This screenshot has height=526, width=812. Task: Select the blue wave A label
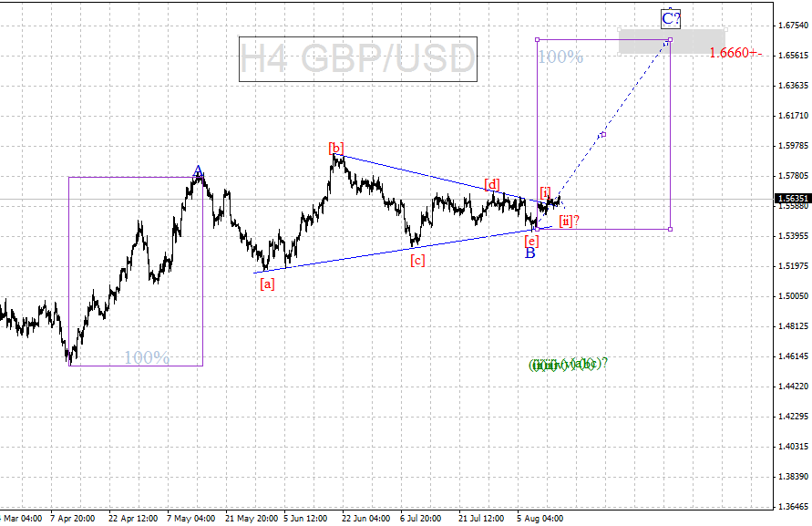198,171
